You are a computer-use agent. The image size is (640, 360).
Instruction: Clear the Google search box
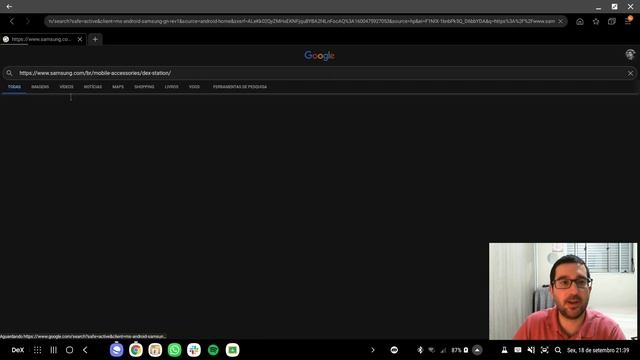630,73
